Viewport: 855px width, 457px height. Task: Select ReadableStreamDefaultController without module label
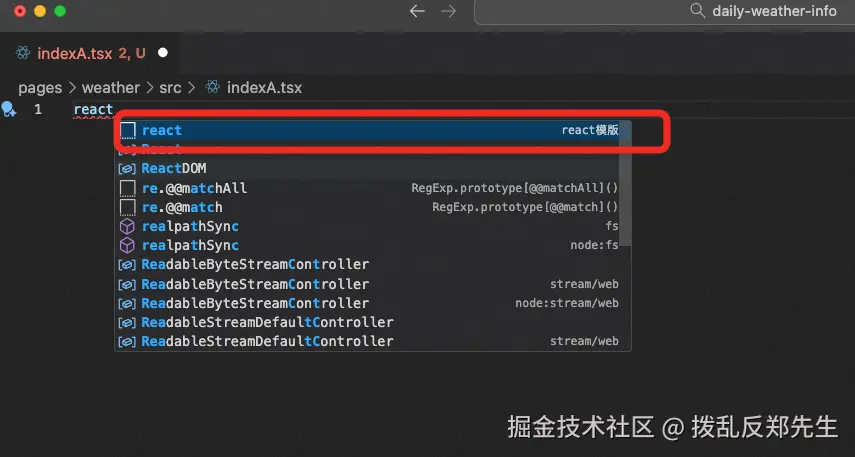(373, 322)
